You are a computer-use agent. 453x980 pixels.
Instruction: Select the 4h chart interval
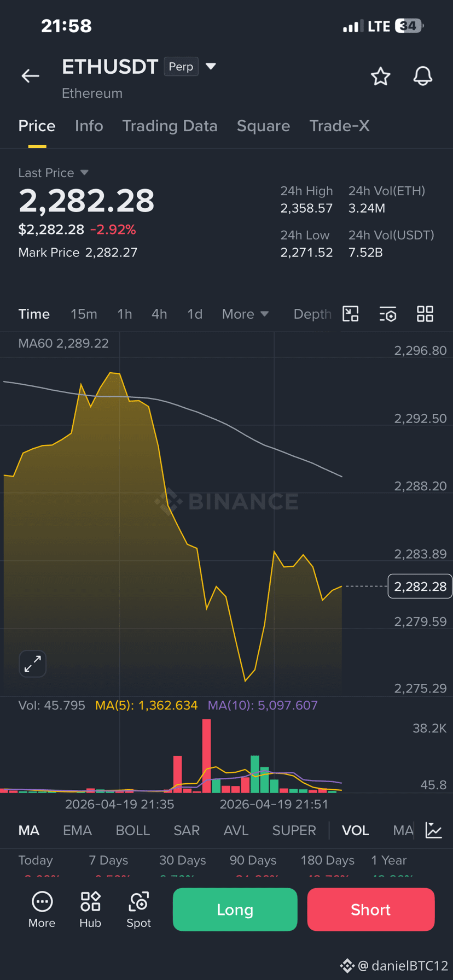pos(159,314)
